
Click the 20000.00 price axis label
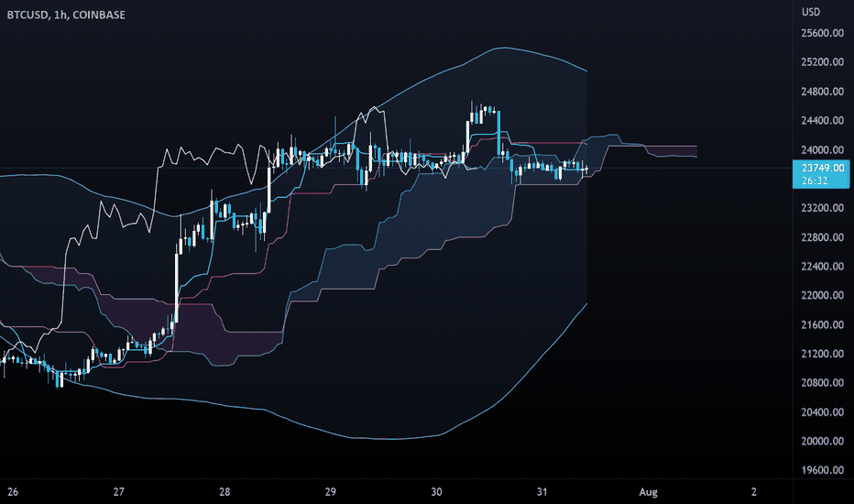(823, 442)
